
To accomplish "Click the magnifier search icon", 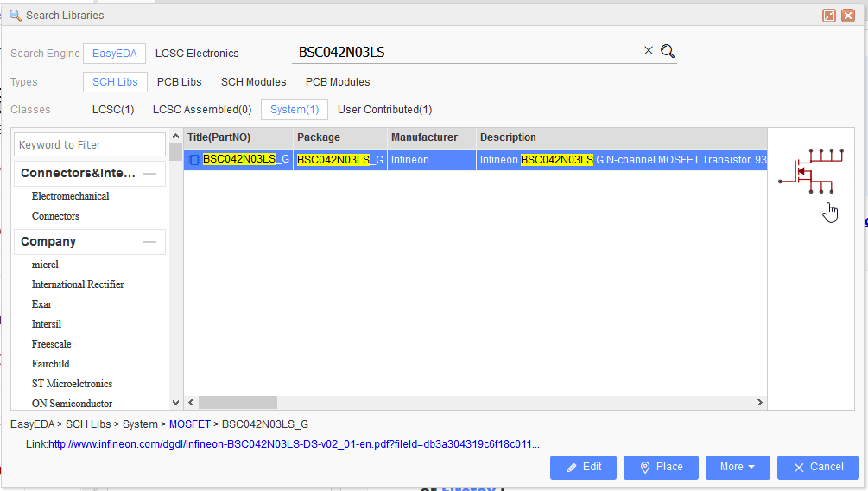I will click(x=668, y=51).
